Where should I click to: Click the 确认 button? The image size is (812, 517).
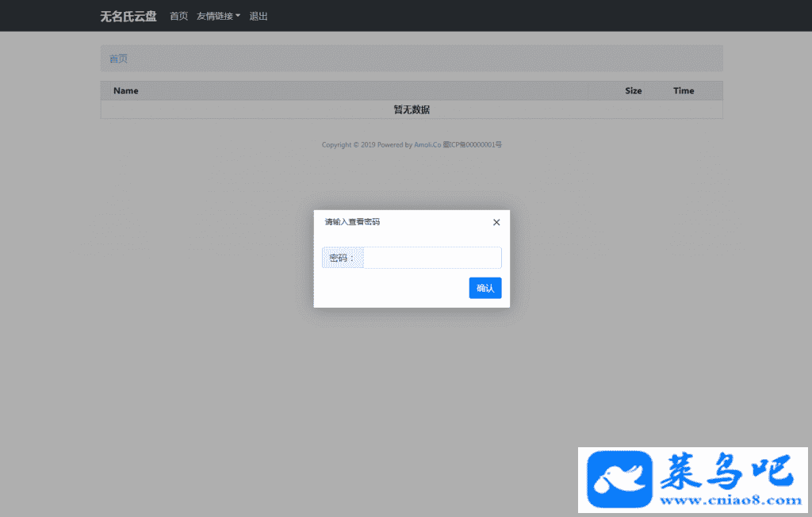485,288
